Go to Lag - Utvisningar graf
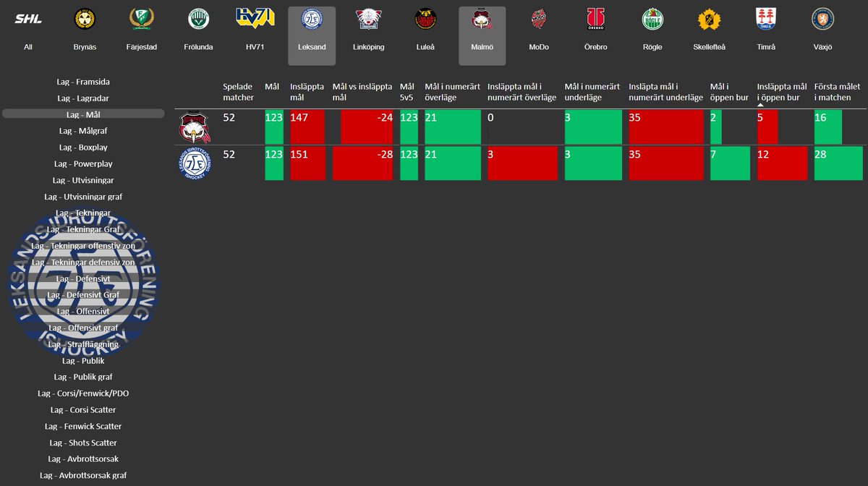The height and width of the screenshot is (486, 868). (83, 197)
